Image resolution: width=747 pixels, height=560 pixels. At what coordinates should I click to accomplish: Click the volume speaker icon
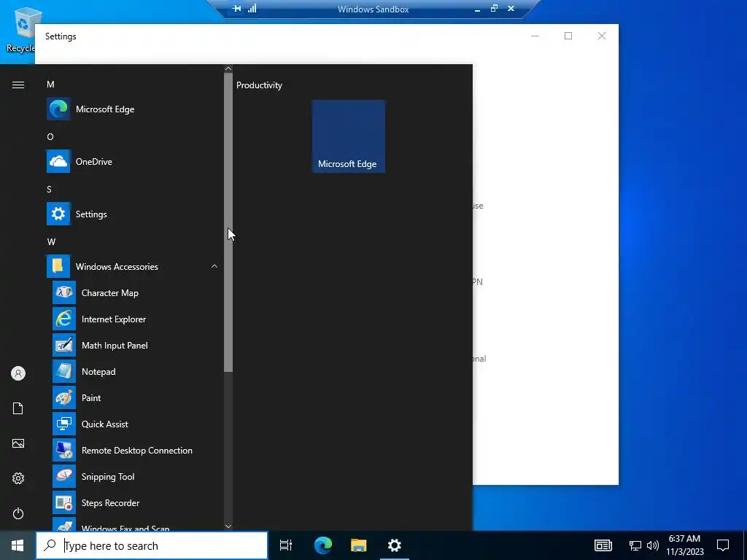[653, 545]
